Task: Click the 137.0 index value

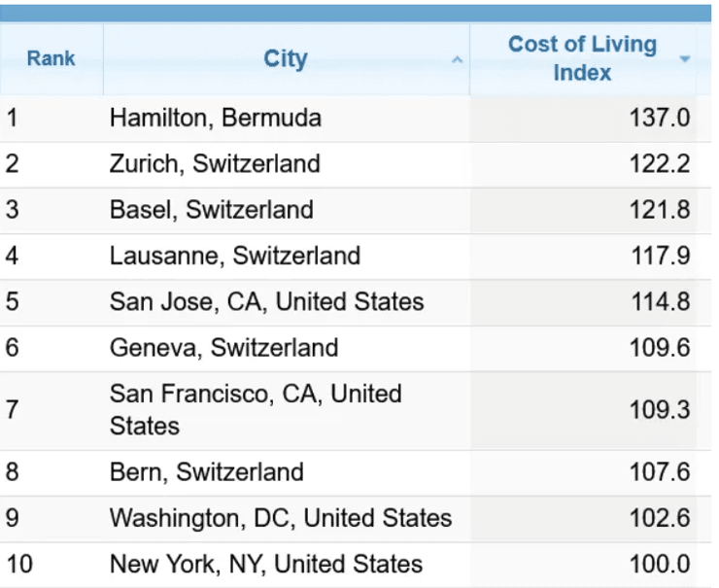Action: (659, 119)
